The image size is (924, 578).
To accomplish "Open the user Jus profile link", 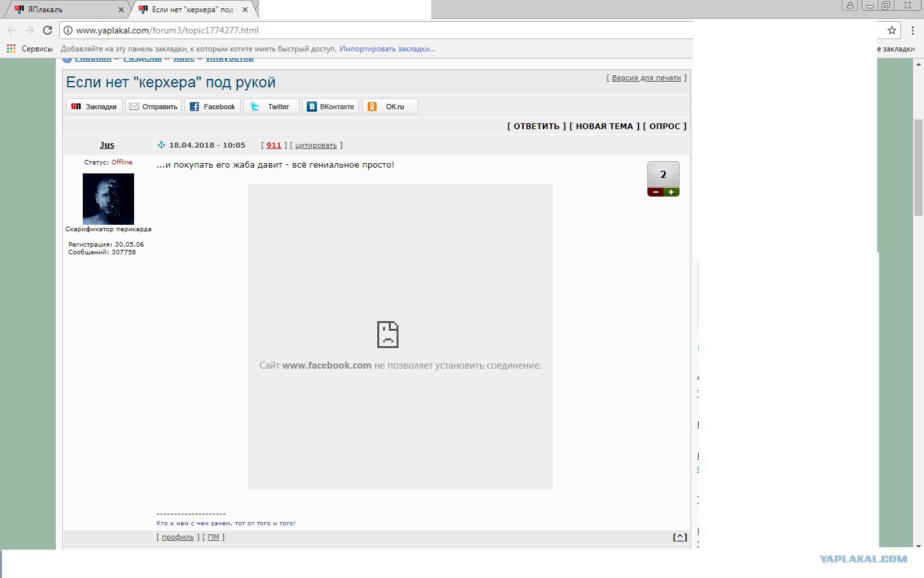I will pos(107,145).
